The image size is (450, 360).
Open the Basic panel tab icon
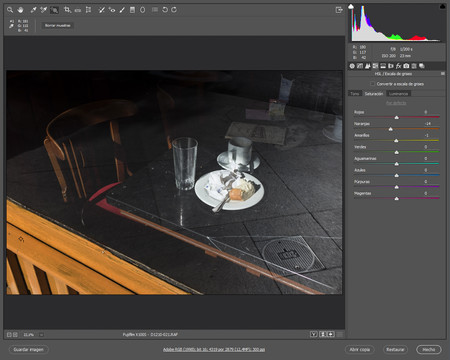(x=352, y=66)
